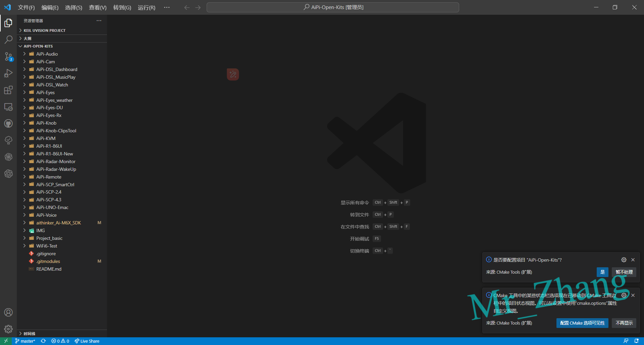Expand the AiPi-SCP_SmartCtrl folder
Image resolution: width=644 pixels, height=345 pixels.
point(62,185)
